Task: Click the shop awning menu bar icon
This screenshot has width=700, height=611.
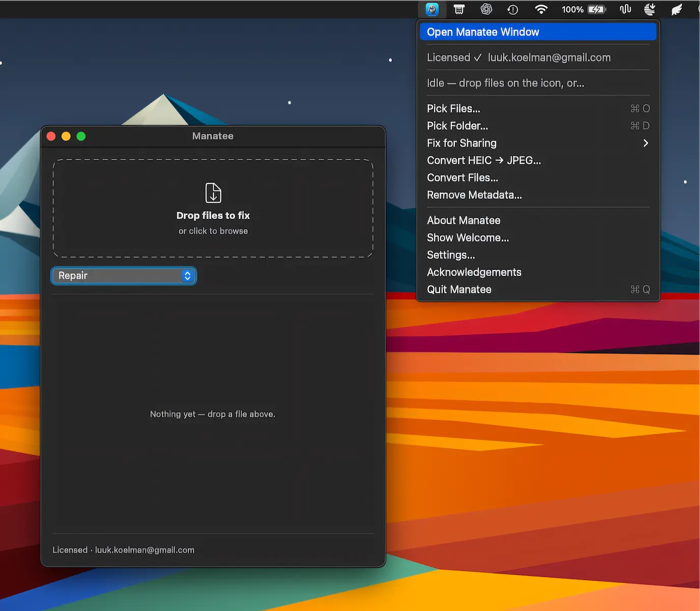Action: (x=459, y=9)
